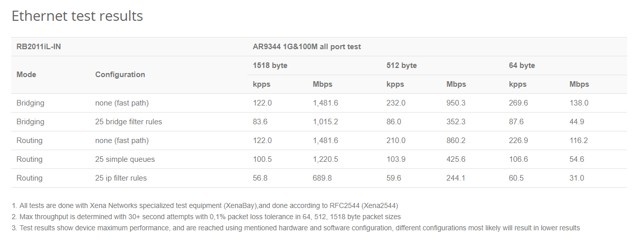Viewport: 644px width, 244px height.
Task: Select the Configuration column header
Action: pos(120,75)
